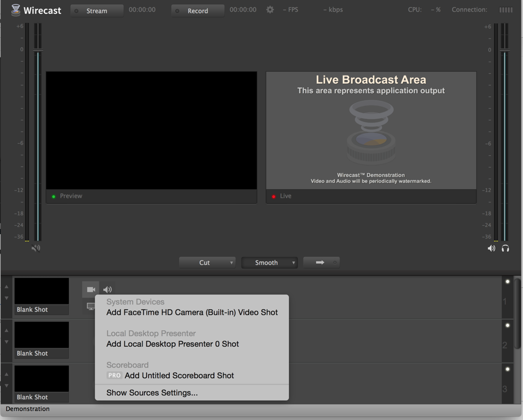Move layer 1 down with the arrow

6,298
